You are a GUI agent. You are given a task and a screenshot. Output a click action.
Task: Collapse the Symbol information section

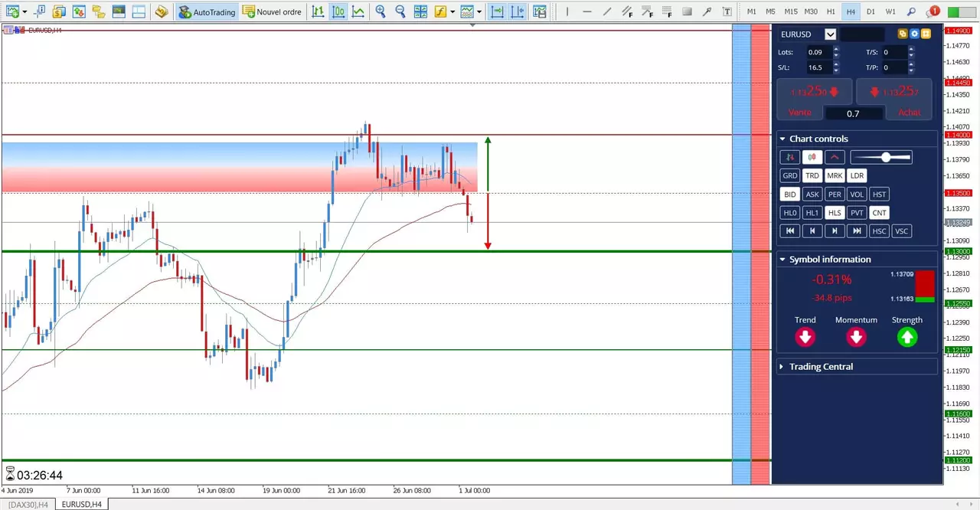782,260
